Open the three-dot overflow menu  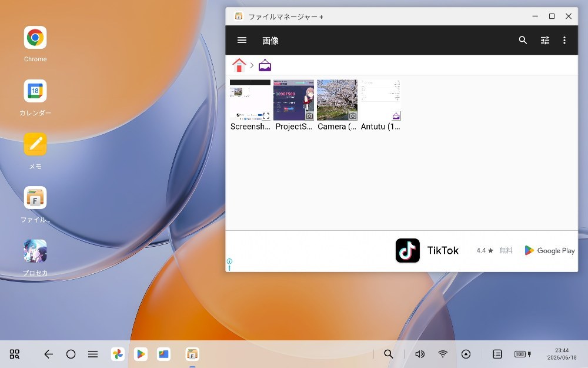click(x=564, y=40)
